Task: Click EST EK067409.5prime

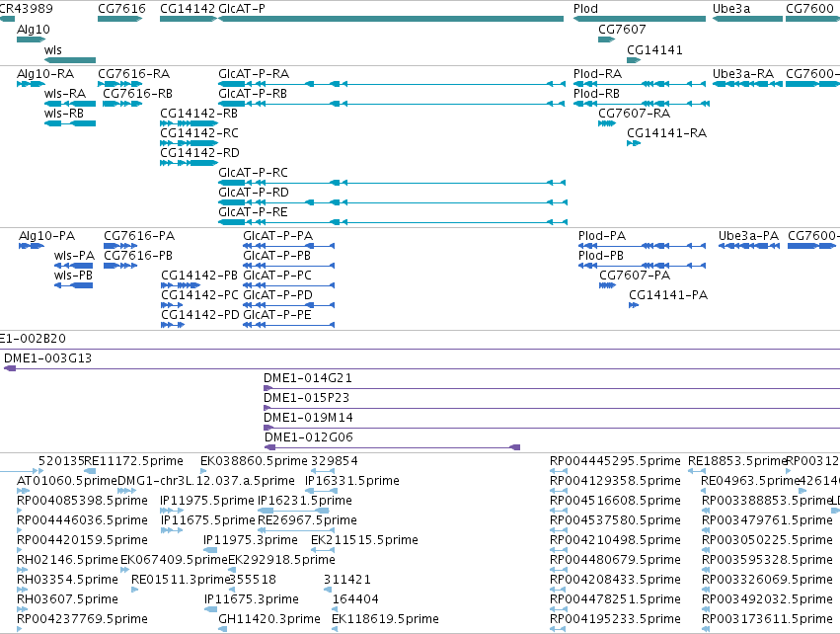Action: [174, 560]
